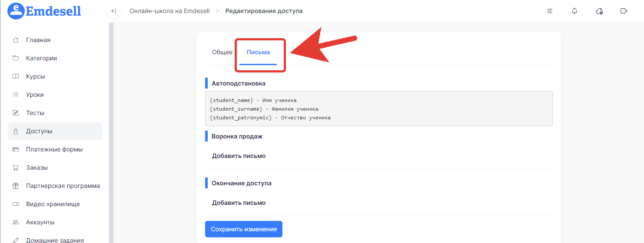Open notifications bell icon
Screen dimensions: 644x243
point(574,11)
